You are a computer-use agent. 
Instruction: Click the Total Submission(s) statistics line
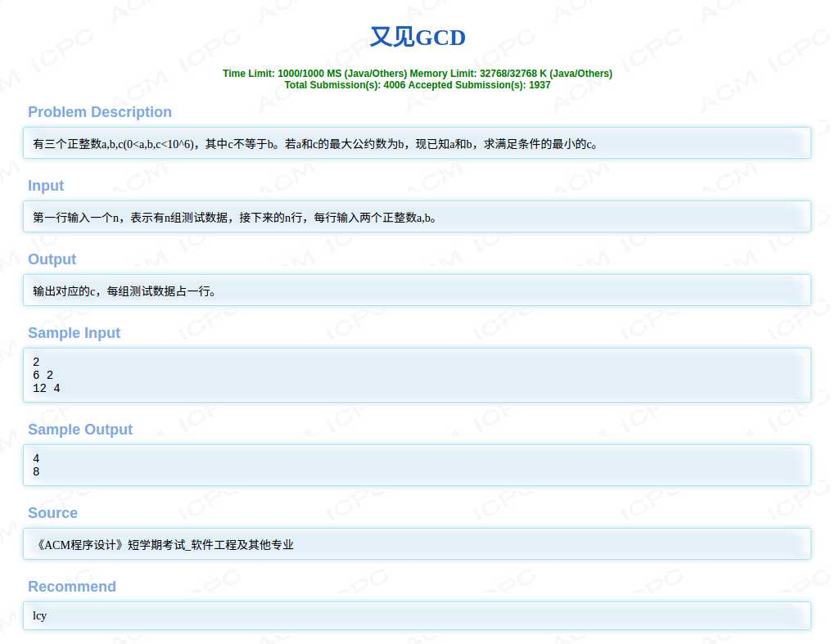click(x=418, y=85)
